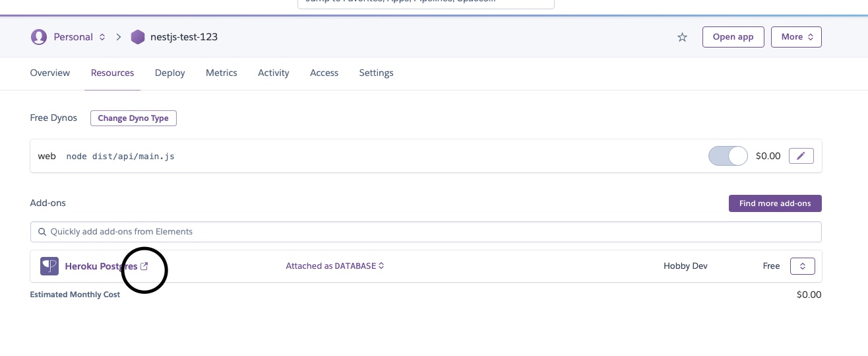View the Activity tab
Screen dimensions: 868x356
(x=274, y=73)
